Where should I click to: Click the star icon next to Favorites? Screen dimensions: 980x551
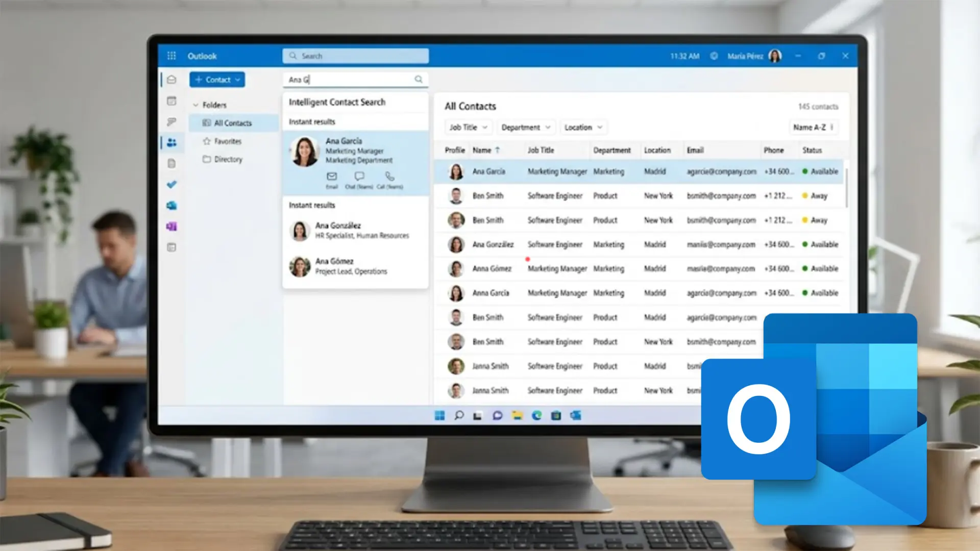tap(207, 141)
